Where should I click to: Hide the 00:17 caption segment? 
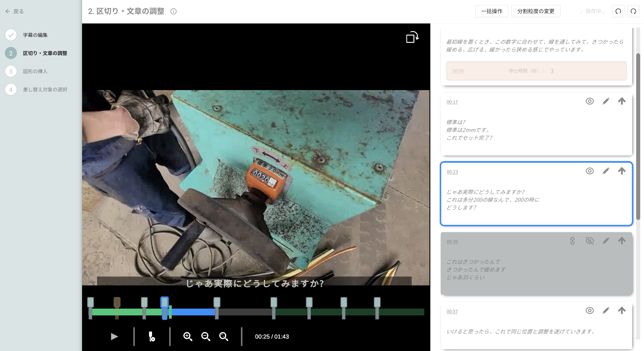[x=590, y=101]
